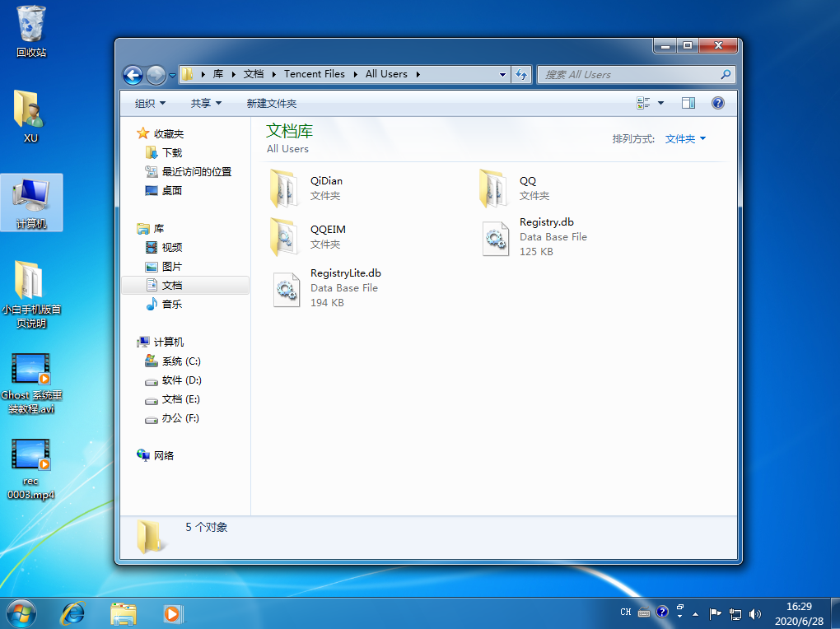Click the Windows Start button

(21, 613)
